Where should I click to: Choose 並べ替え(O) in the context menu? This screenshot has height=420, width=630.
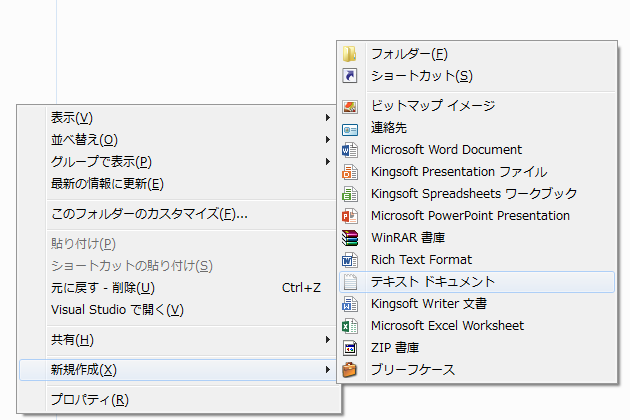click(178, 140)
